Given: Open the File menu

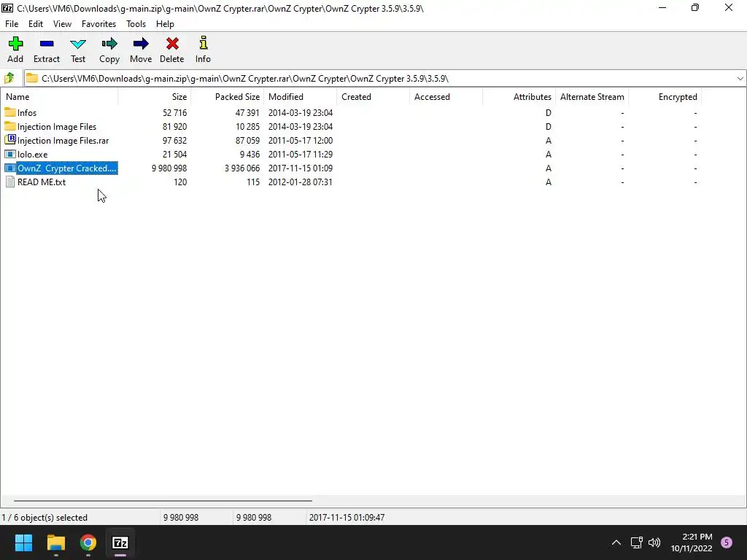Looking at the screenshot, I should click(x=12, y=24).
